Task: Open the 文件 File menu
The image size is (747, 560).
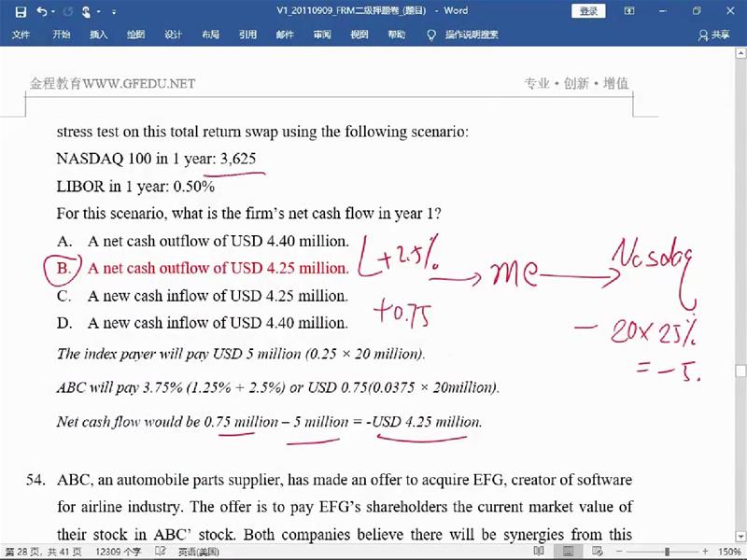Action: click(x=21, y=35)
